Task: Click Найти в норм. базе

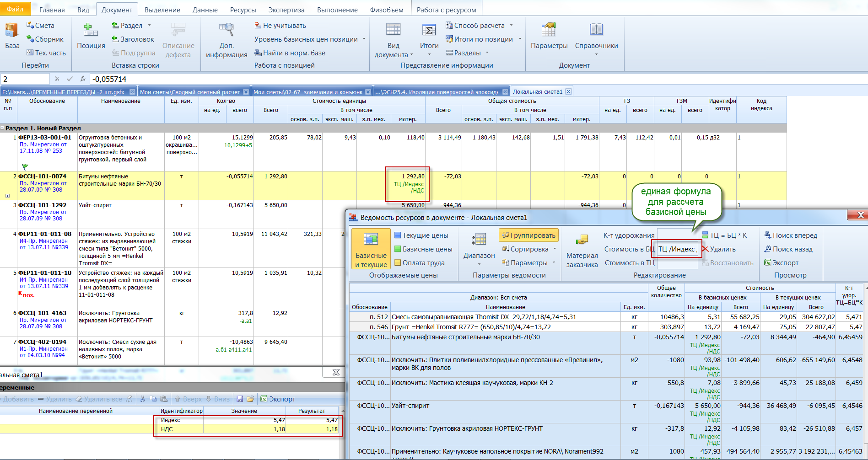Action: tap(290, 53)
